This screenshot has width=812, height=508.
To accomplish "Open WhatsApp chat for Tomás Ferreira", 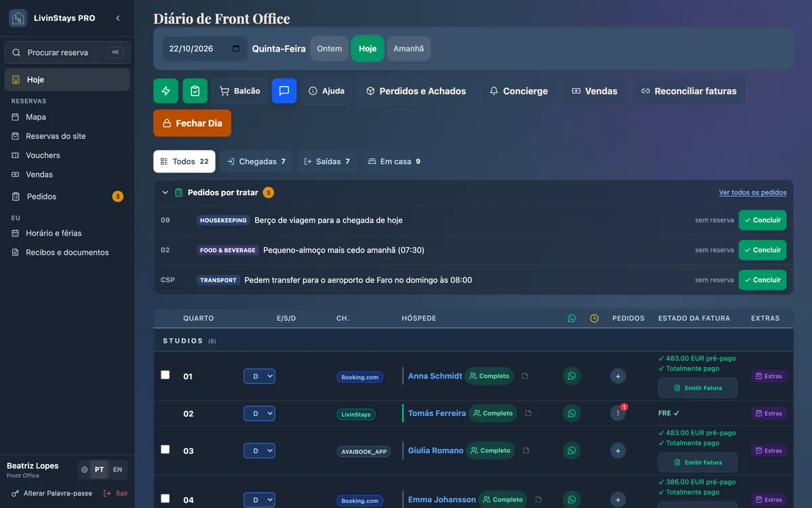I will click(x=572, y=413).
